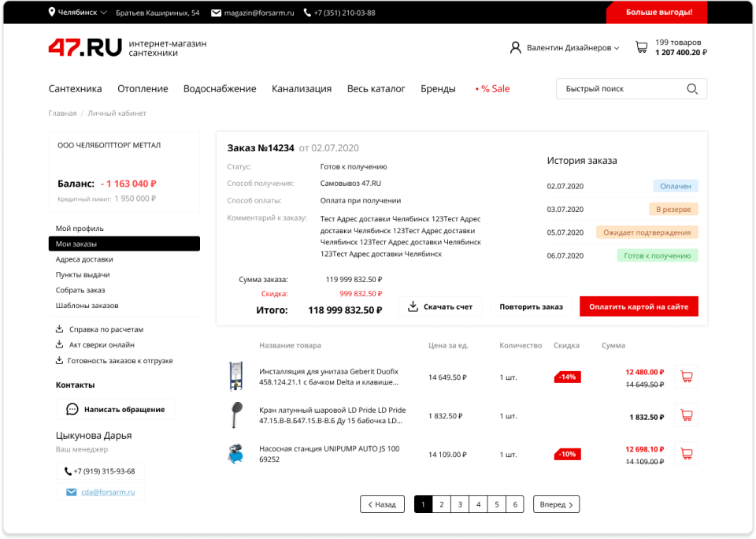756x539 pixels.
Task: Click the shopping cart icon in header
Action: click(641, 47)
